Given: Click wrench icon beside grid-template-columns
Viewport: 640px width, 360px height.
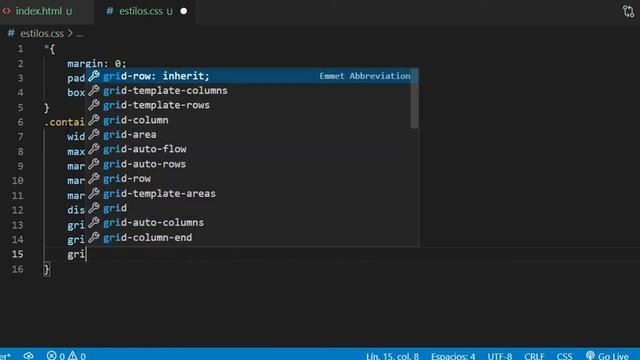Looking at the screenshot, I should click(94, 90).
